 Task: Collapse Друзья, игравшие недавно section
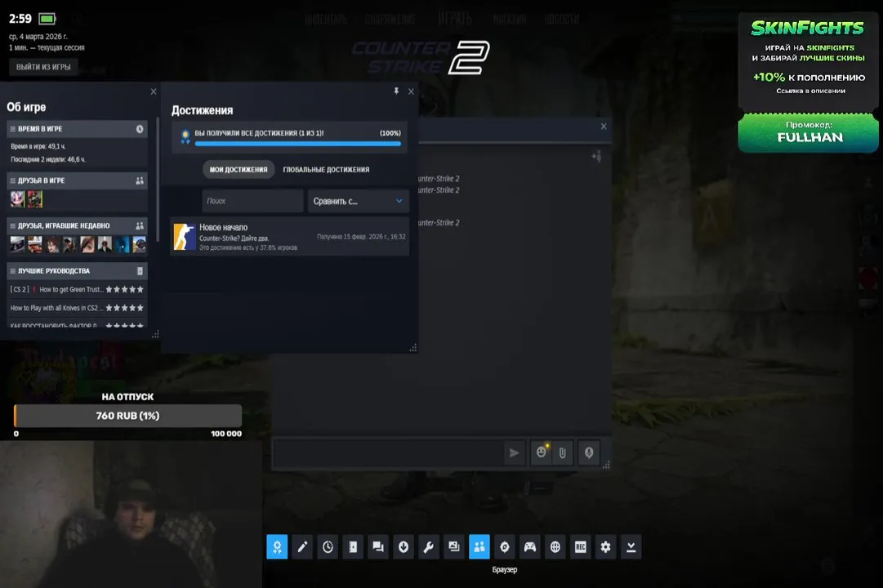pos(12,226)
